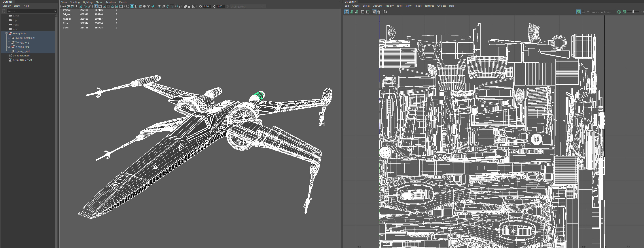The image size is (644, 248).
Task: Open the UV Sets menu
Action: [441, 6]
